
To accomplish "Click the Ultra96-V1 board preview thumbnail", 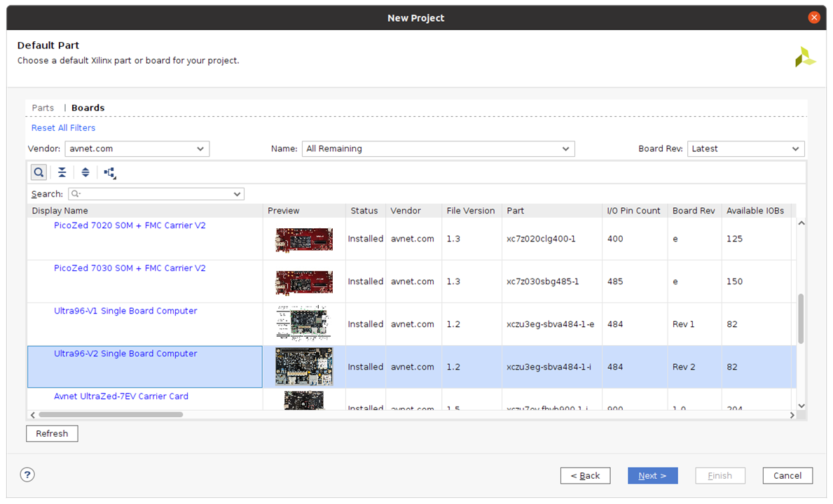I will (304, 323).
